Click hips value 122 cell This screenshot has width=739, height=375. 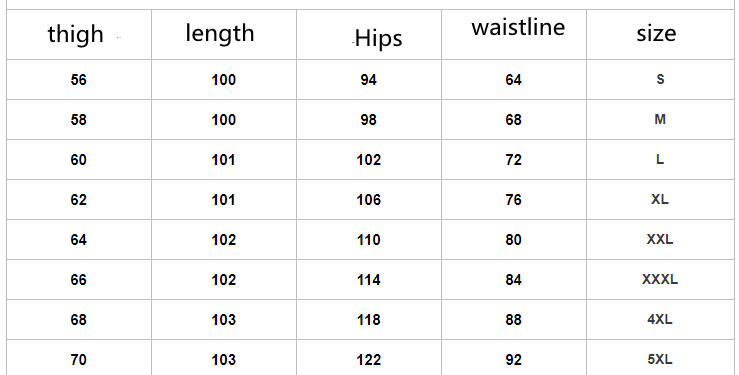369,358
